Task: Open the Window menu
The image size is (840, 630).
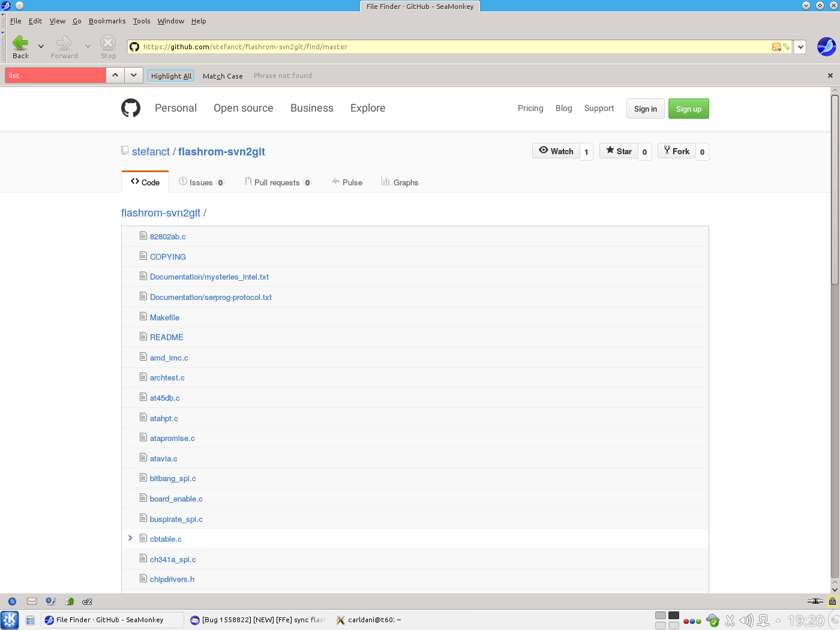Action: (x=171, y=21)
